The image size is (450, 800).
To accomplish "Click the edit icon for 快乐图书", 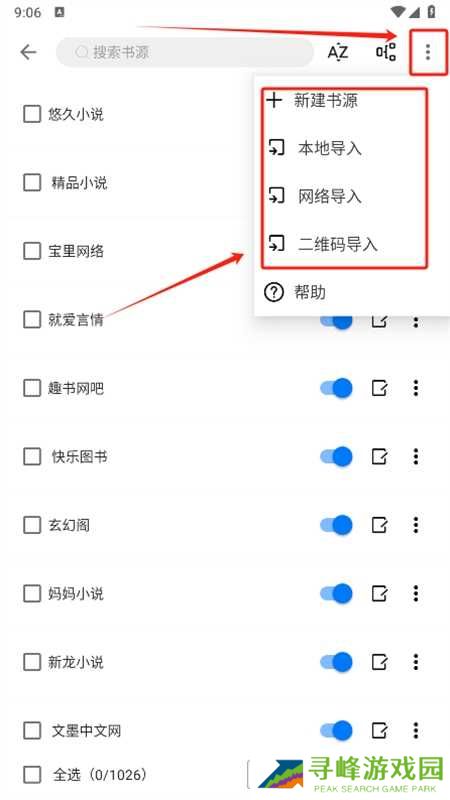I will tap(379, 456).
